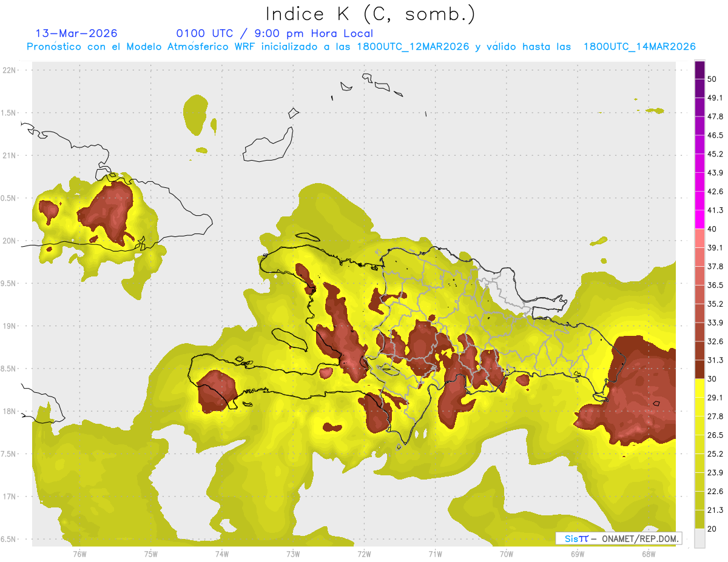This screenshot has width=728, height=562.
Task: Click the colorbar value "46.5"
Action: coord(715,135)
